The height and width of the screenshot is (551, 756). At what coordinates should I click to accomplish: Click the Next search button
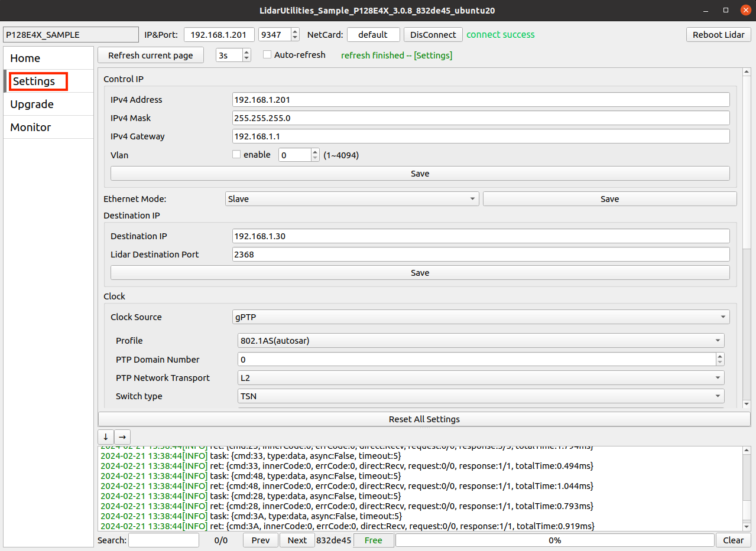pyautogui.click(x=297, y=540)
